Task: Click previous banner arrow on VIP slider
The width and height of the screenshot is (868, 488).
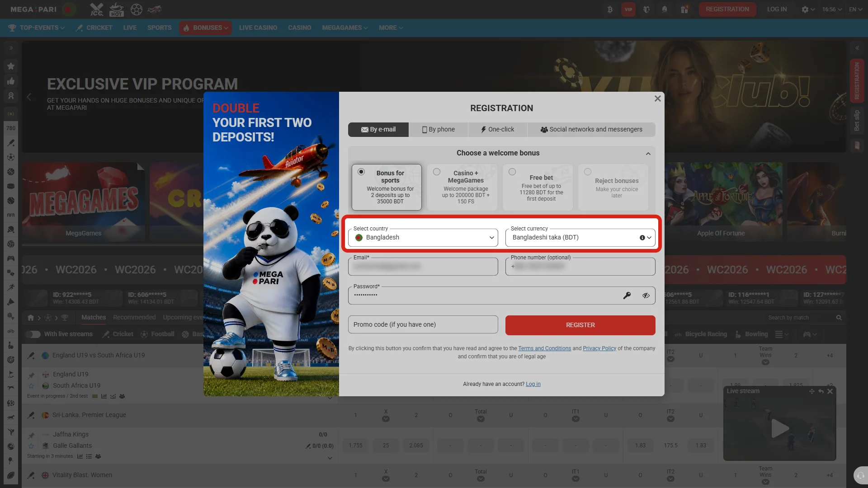Action: (x=29, y=97)
